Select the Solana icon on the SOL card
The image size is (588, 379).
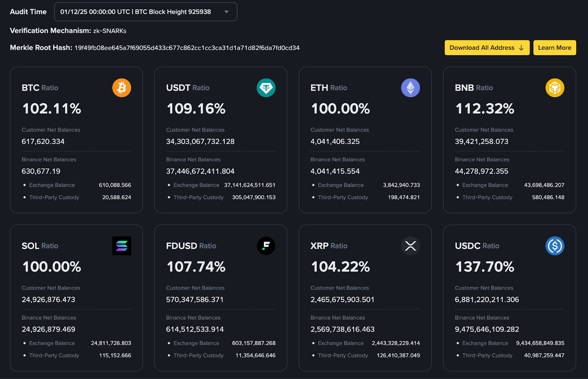tap(122, 246)
